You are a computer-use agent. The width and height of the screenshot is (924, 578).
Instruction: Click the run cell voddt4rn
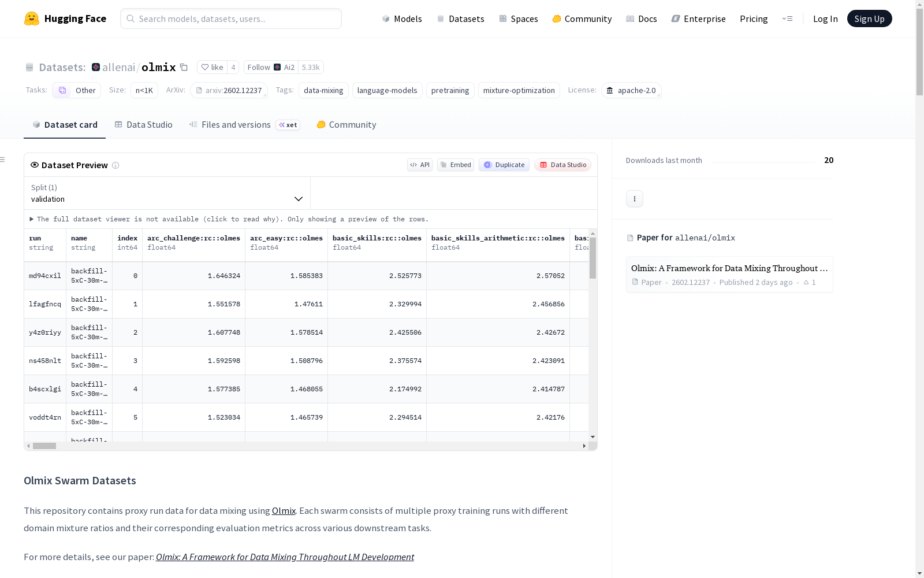point(45,417)
